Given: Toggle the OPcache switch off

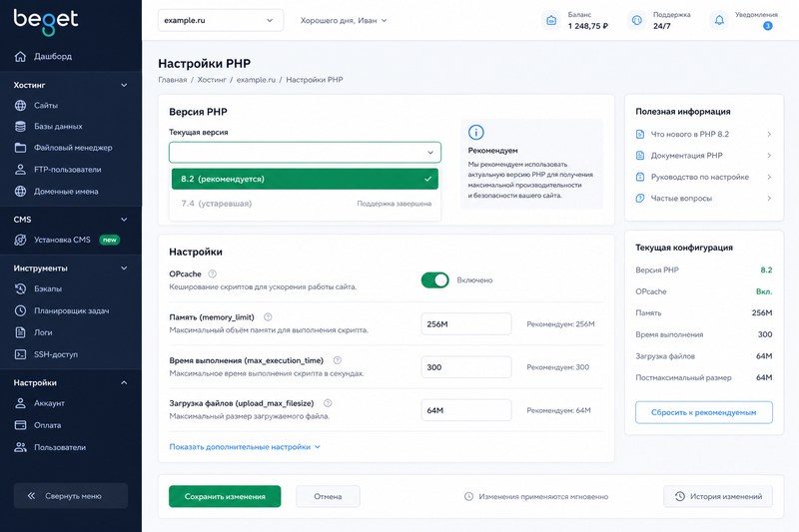Looking at the screenshot, I should (434, 280).
